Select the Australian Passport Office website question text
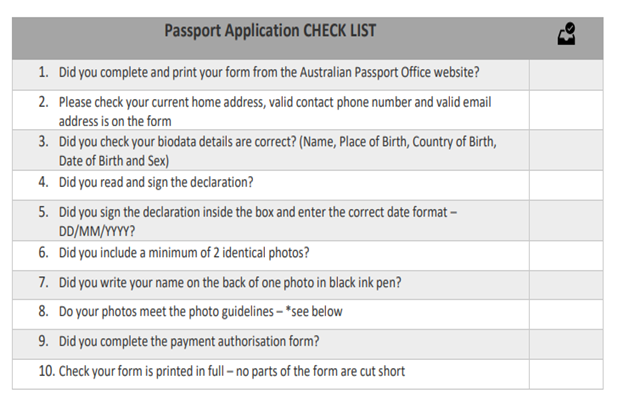This screenshot has width=618, height=410. [x=268, y=73]
